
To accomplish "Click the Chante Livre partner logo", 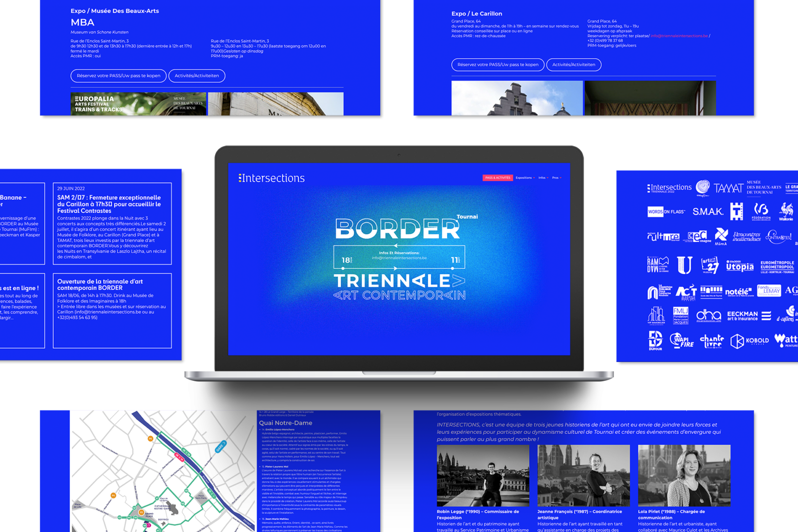I will coord(712,341).
